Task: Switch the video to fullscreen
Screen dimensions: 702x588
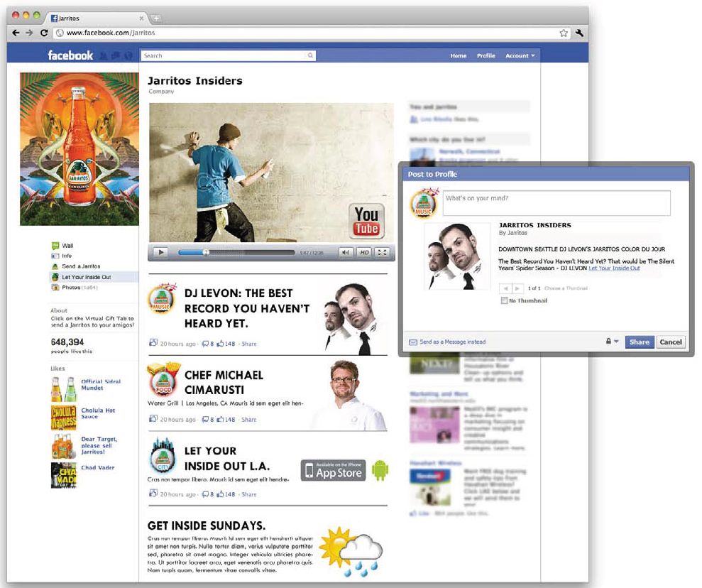Action: coord(382,253)
